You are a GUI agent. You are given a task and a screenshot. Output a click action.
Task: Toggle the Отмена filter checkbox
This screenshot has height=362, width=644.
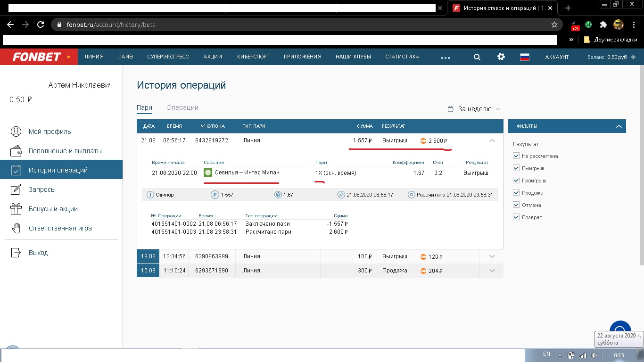[x=516, y=205]
